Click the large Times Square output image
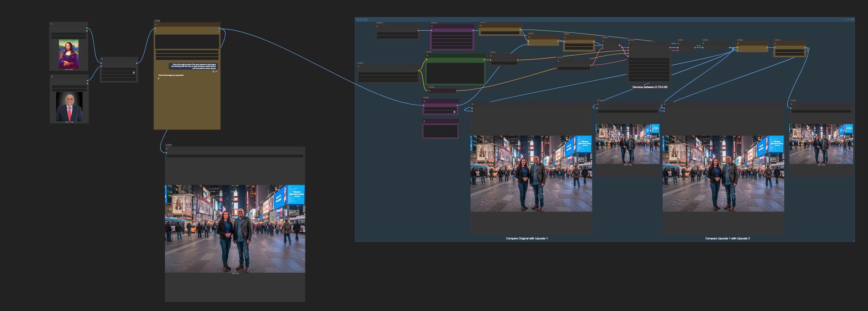The image size is (868, 311). tap(235, 228)
